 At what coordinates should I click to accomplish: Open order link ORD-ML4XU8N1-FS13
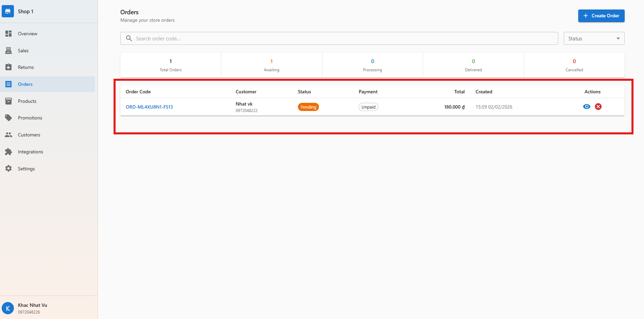pos(149,107)
